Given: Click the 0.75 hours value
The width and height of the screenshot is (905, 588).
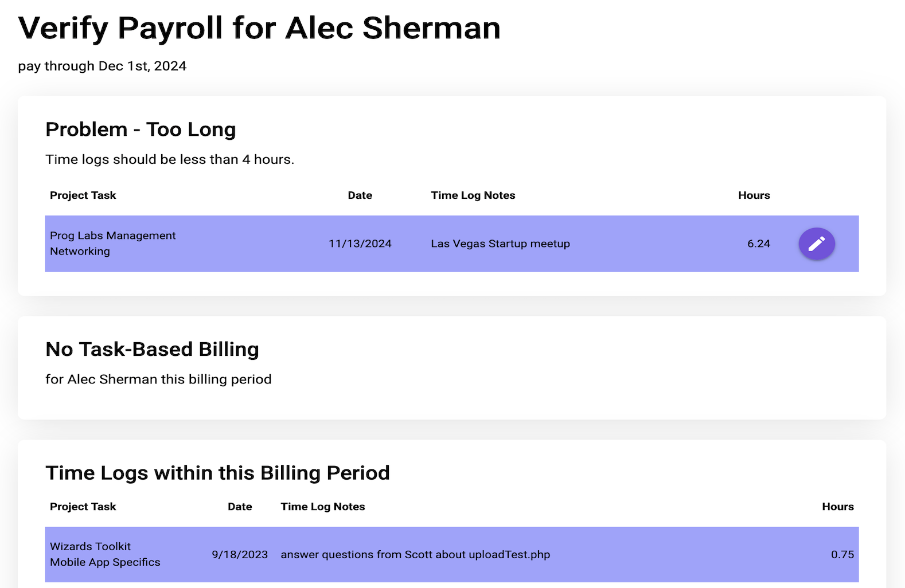Looking at the screenshot, I should coord(842,554).
